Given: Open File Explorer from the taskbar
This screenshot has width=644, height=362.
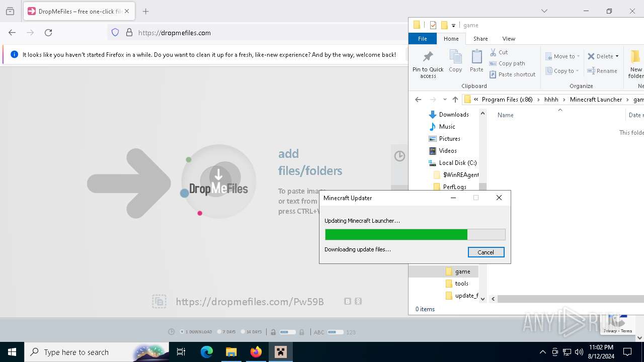Looking at the screenshot, I should tap(231, 352).
